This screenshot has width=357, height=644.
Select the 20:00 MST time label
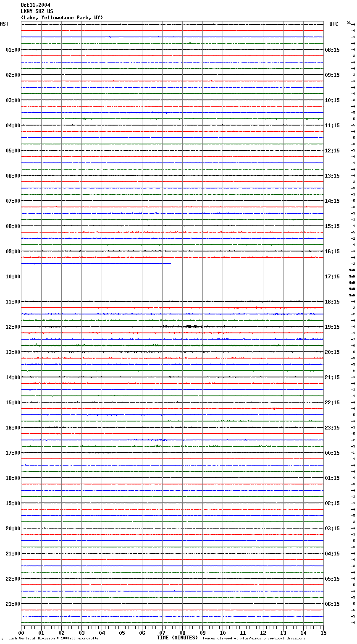pos(13,529)
